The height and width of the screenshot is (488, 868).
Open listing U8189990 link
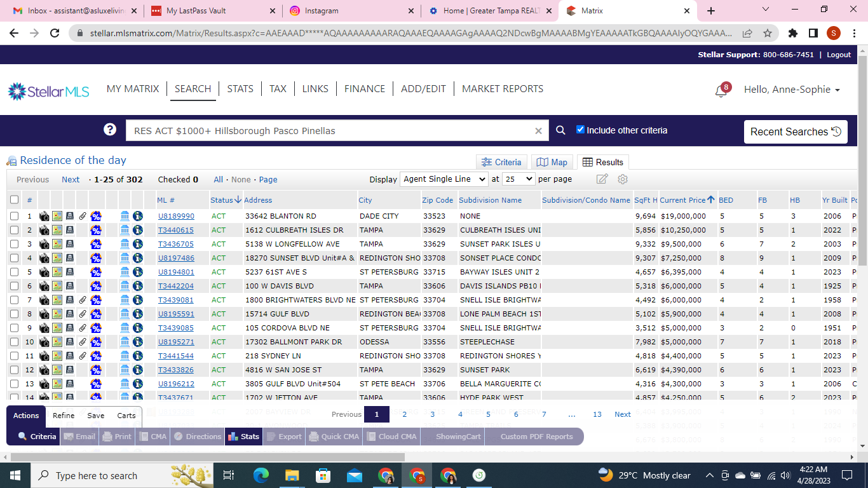pos(176,216)
